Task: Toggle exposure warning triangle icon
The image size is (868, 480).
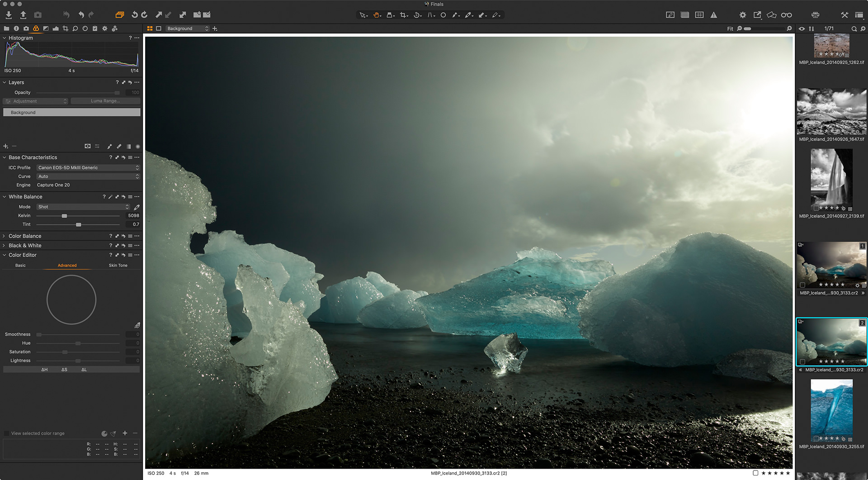Action: pos(714,15)
